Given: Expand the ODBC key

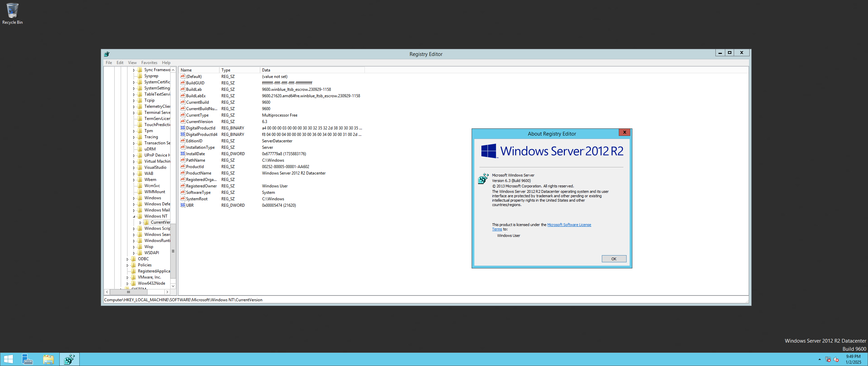Looking at the screenshot, I should point(127,259).
